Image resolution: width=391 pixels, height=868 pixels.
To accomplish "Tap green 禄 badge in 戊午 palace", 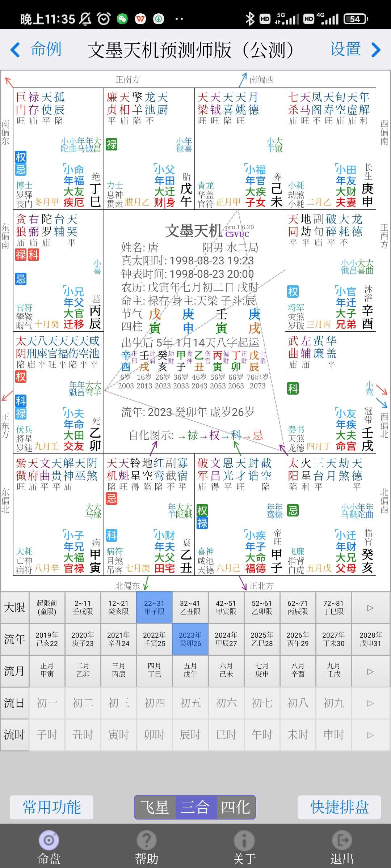I will point(112,144).
